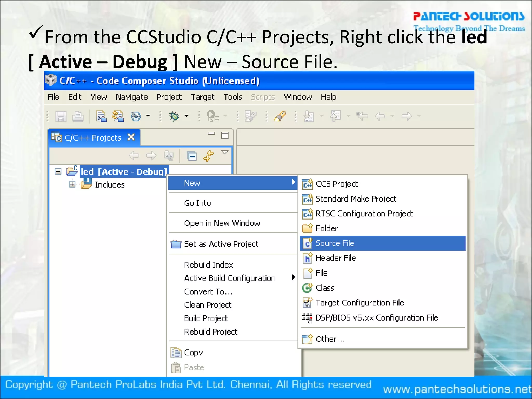Choose Open in New Window
The image size is (532, 399).
tap(233, 223)
